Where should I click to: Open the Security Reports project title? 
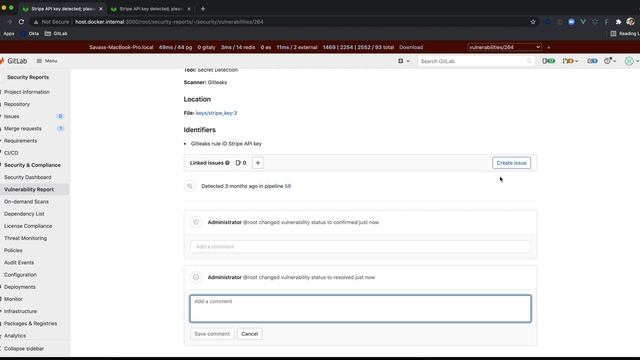coord(28,77)
